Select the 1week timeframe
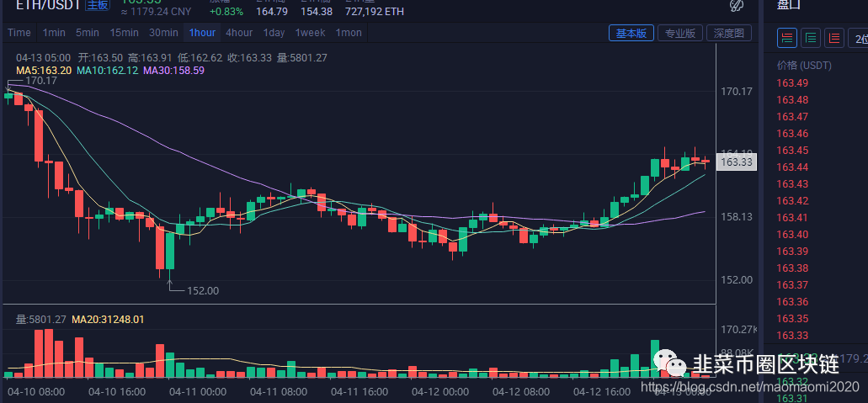This screenshot has width=868, height=403. point(310,33)
